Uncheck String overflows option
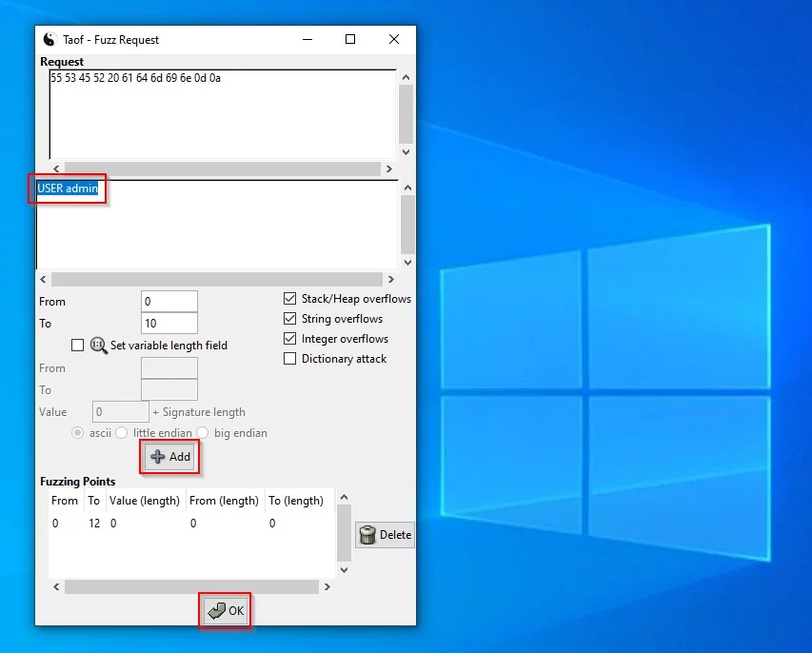Viewport: 812px width, 653px height. [x=290, y=319]
